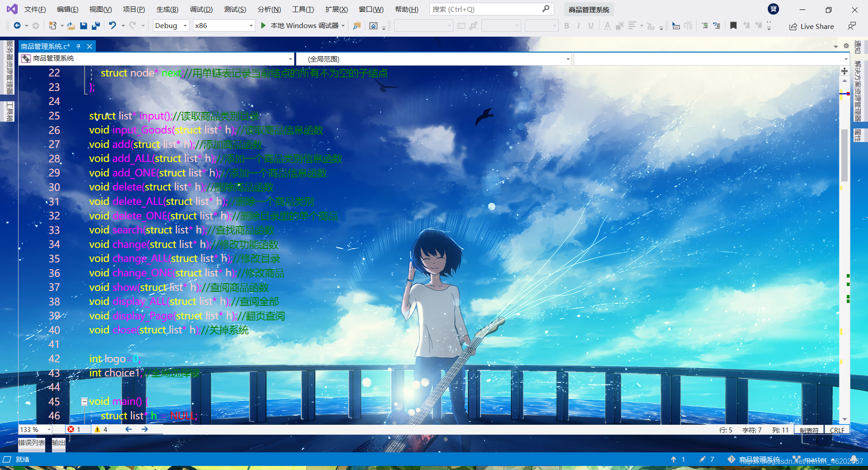
Task: Comment out the selected lines icon
Action: coord(705,26)
